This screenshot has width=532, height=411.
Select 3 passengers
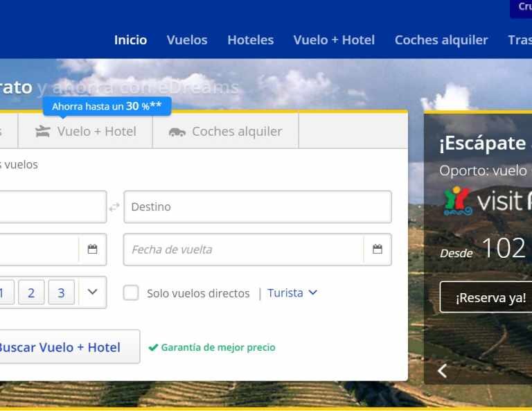(x=62, y=292)
